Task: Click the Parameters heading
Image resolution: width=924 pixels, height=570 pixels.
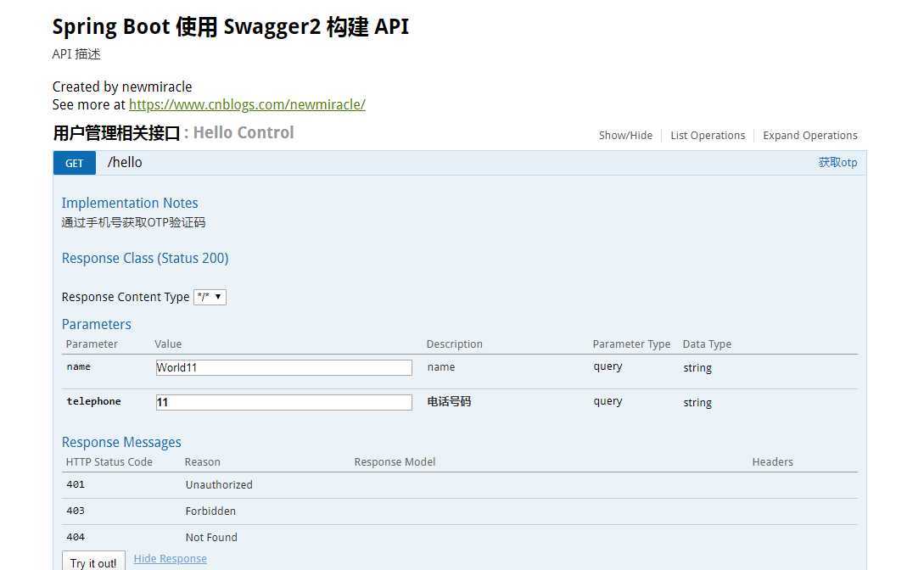Action: pyautogui.click(x=97, y=325)
